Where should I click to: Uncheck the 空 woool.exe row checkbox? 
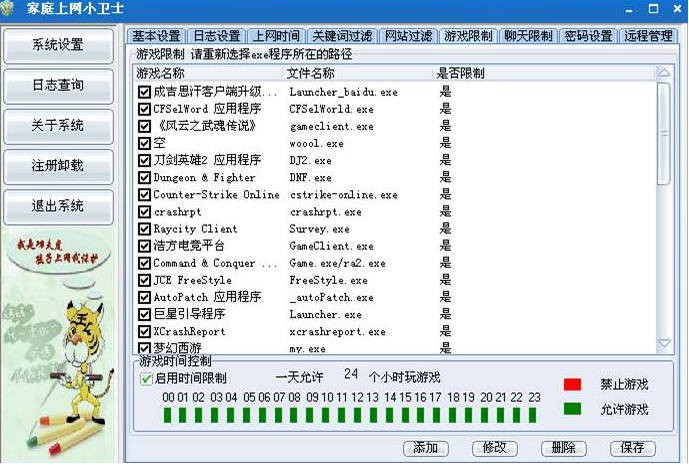pos(144,143)
